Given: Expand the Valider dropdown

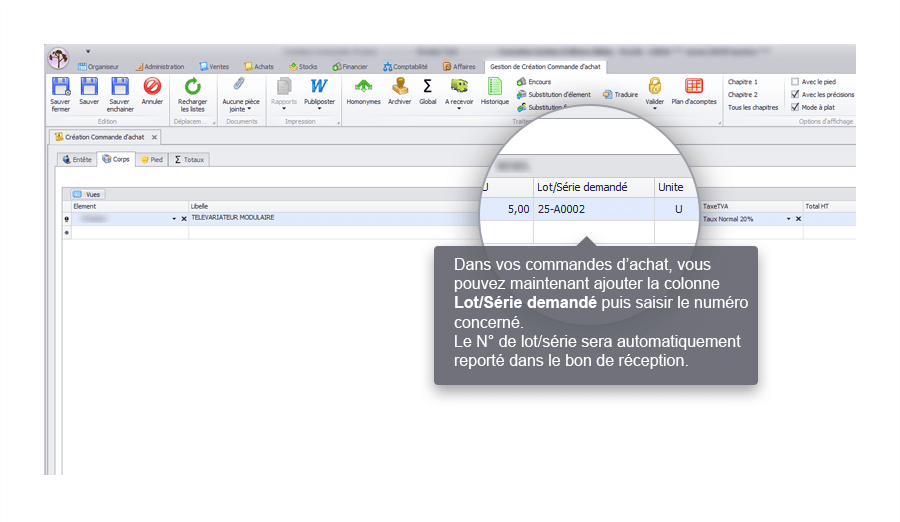Looking at the screenshot, I should pos(654,109).
